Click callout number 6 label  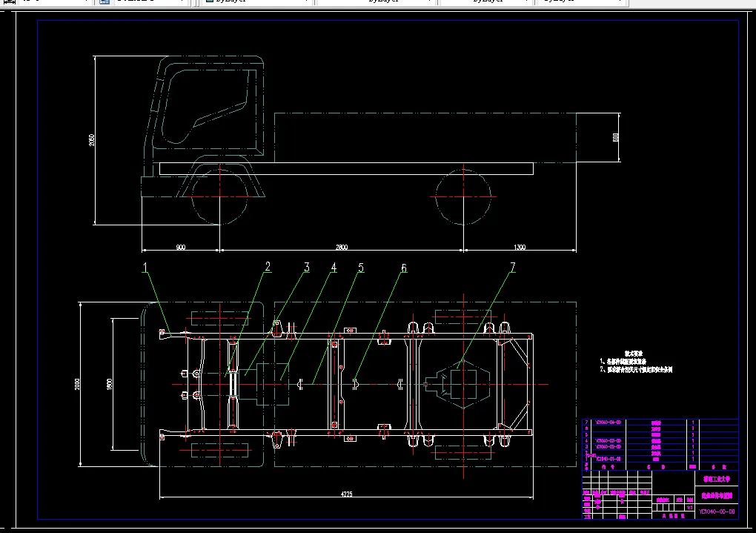coord(404,268)
